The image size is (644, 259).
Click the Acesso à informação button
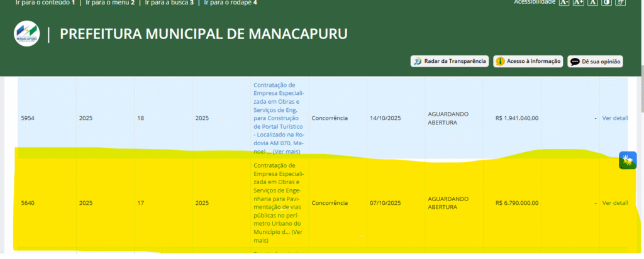point(528,61)
